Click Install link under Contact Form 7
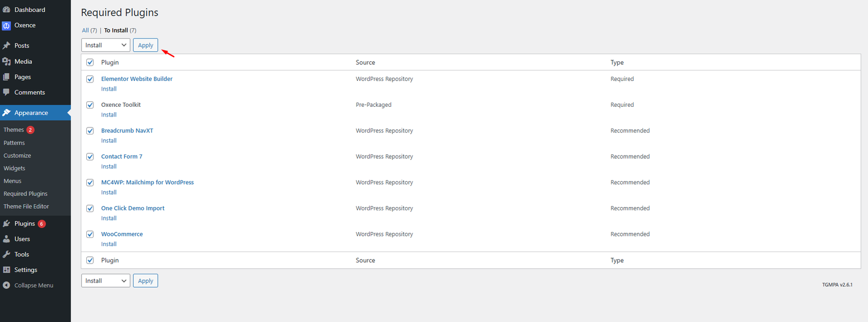This screenshot has height=322, width=868. [x=108, y=166]
